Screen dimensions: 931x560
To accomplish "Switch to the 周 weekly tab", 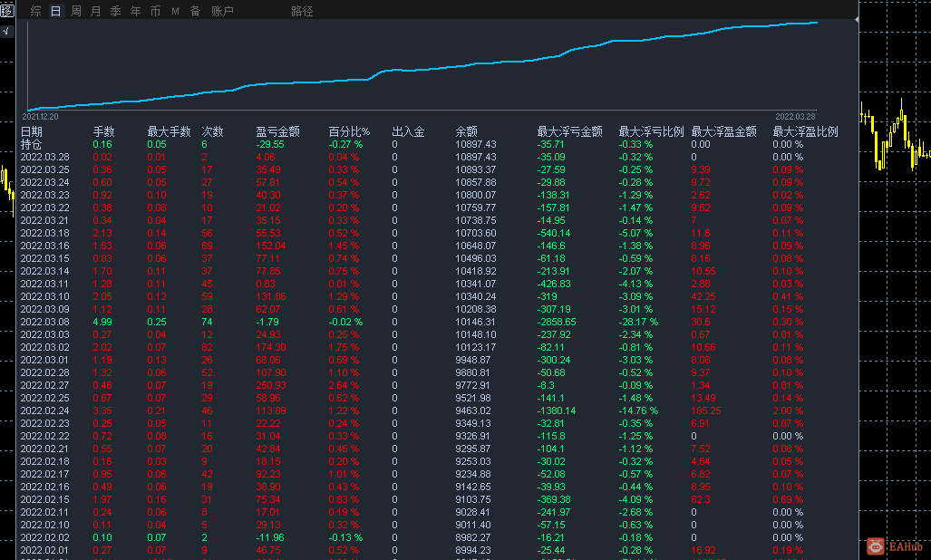I will pos(76,11).
